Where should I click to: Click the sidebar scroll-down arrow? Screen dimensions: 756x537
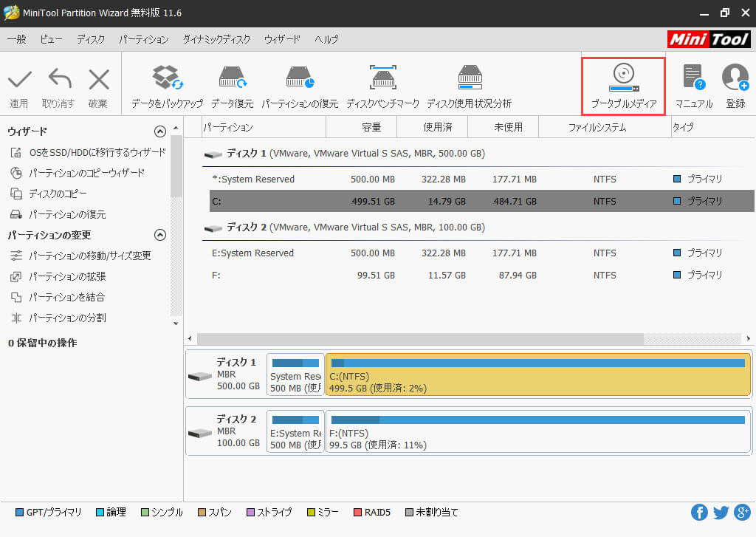(x=175, y=324)
